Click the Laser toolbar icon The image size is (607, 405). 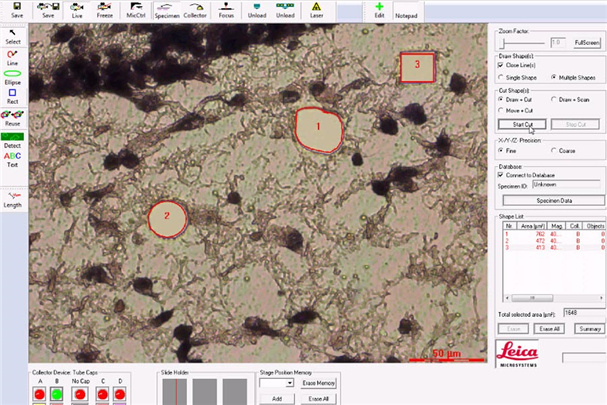(316, 11)
